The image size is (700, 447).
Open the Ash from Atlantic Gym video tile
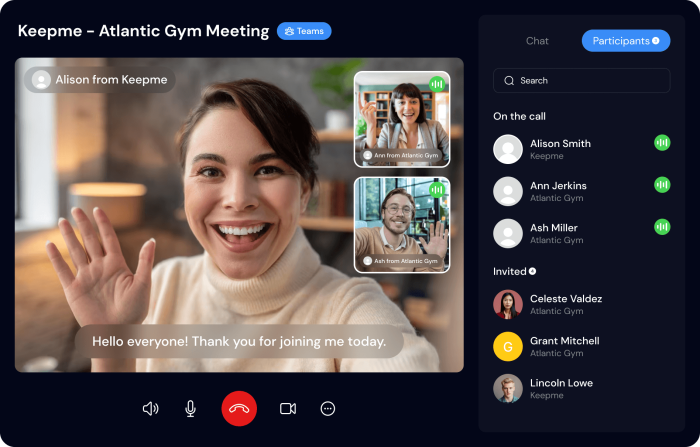tap(402, 225)
